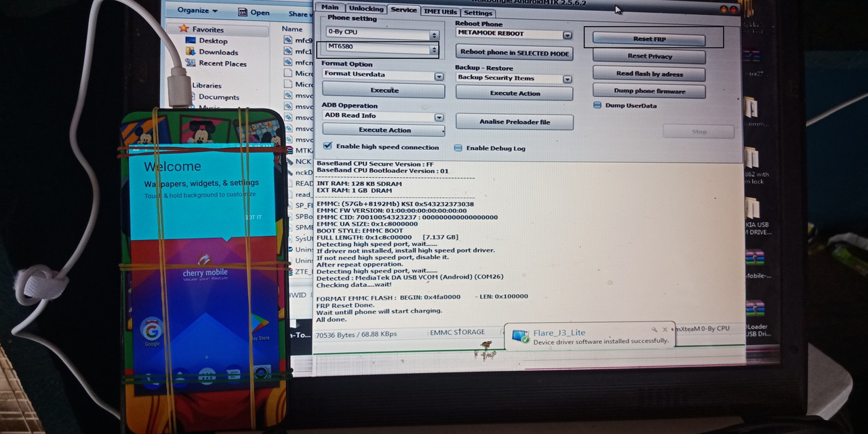Screen dimensions: 868x434
Task: Click Execute Action under Backup - Restore
Action: coord(515,93)
